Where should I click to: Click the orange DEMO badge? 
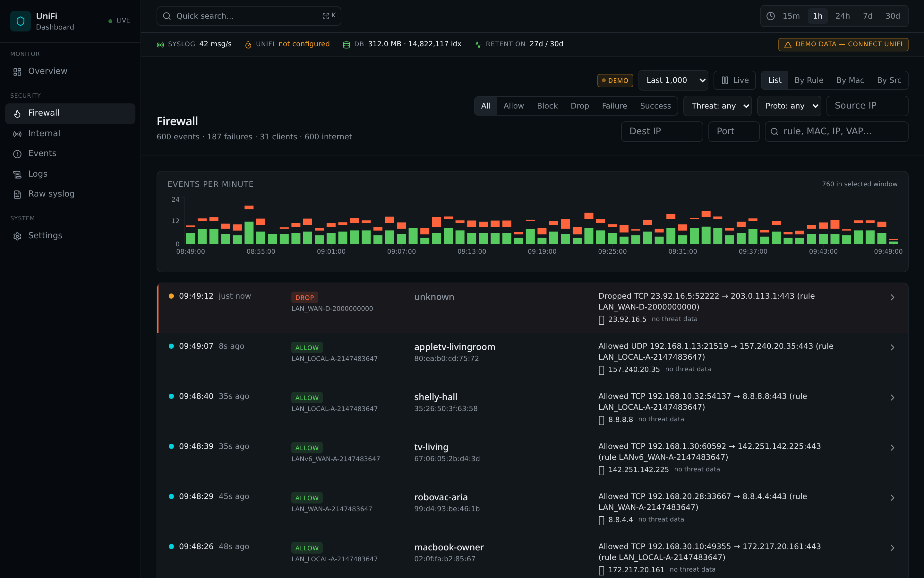615,81
